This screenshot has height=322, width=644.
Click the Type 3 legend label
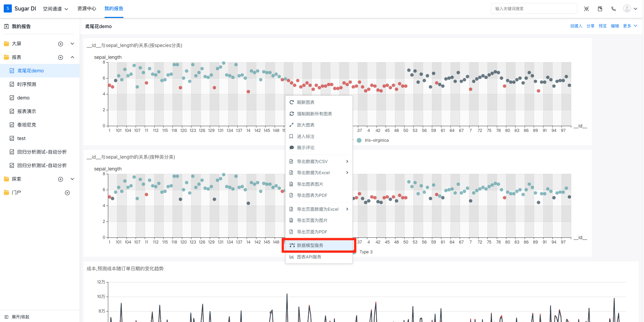[366, 252]
